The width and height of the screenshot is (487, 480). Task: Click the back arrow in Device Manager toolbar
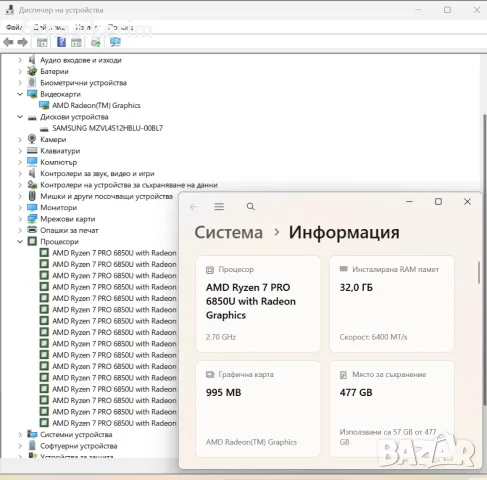pyautogui.click(x=8, y=42)
